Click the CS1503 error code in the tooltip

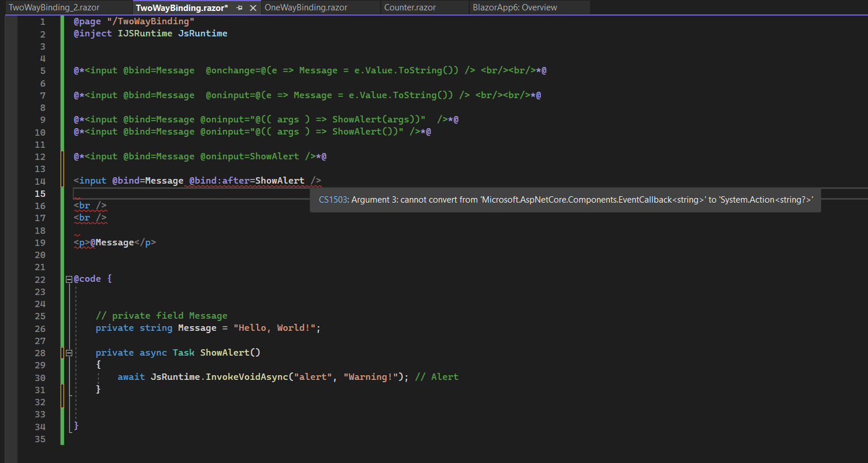[x=334, y=199]
